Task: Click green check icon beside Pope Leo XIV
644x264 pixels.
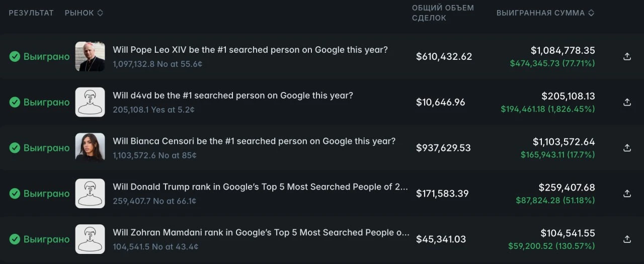Action: pos(15,56)
